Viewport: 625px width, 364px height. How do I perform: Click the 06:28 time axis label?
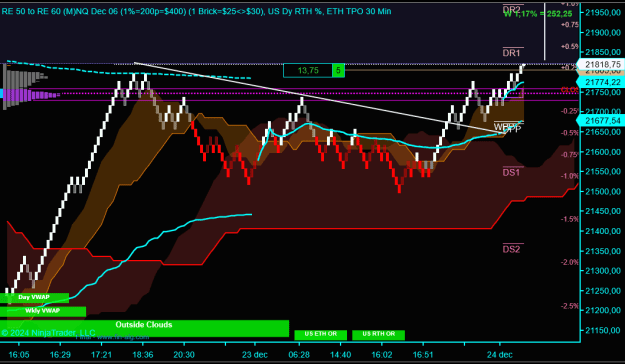pos(299,355)
